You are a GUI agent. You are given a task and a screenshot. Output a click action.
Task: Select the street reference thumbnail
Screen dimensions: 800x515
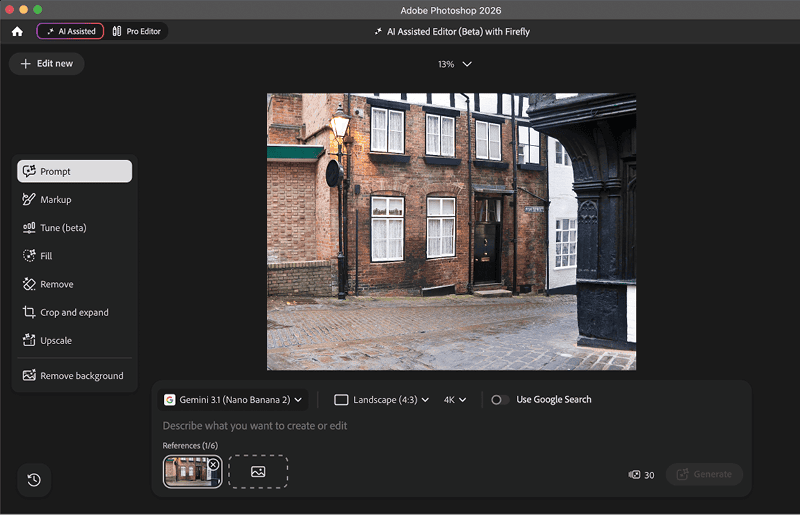(192, 472)
